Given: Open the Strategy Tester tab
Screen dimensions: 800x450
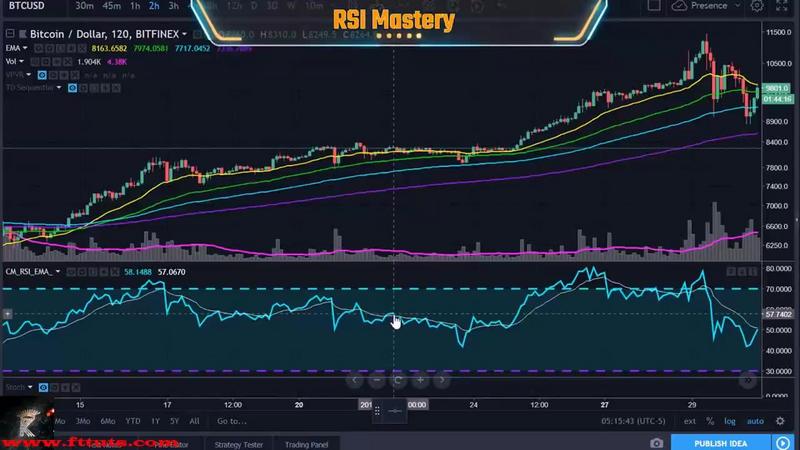Looking at the screenshot, I should (x=239, y=444).
